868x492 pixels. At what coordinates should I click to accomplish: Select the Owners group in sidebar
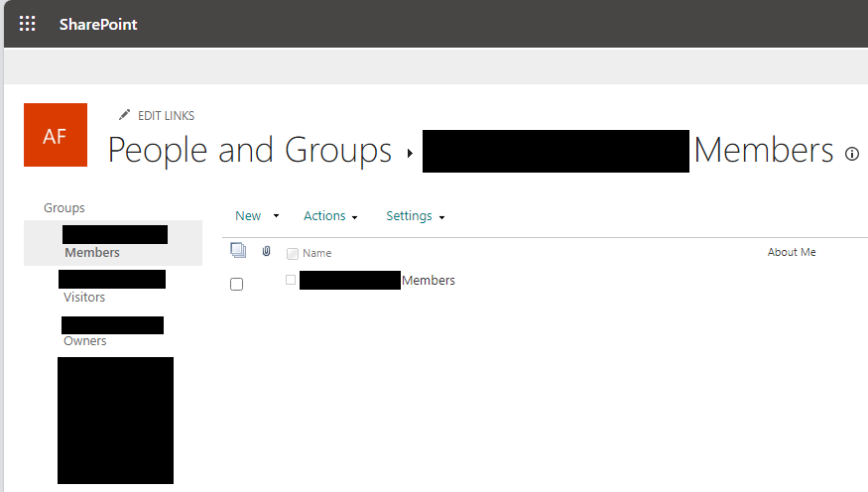tap(84, 341)
